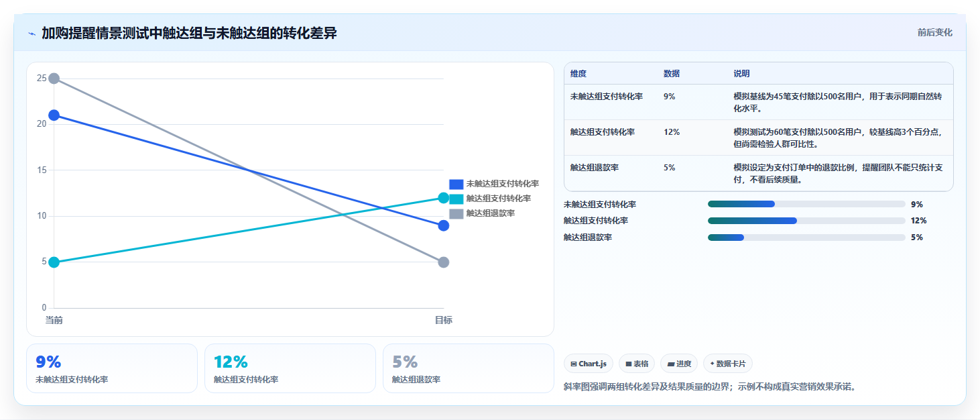This screenshot has height=420, width=980.
Task: Select the 9% 未触达组支付转化率 data card
Action: (112, 368)
